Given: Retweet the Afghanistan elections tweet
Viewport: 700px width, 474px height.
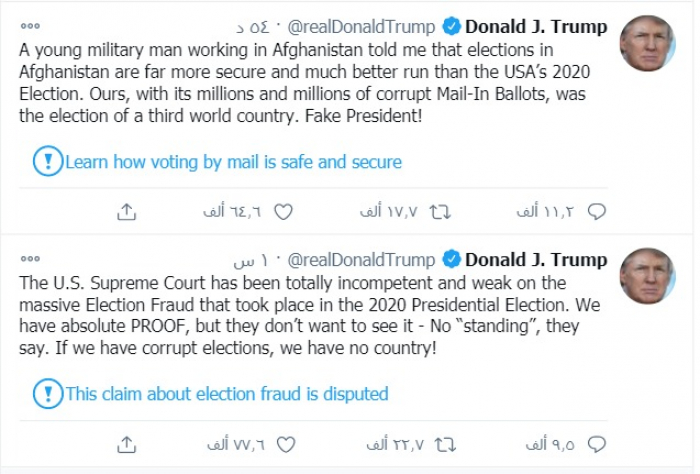Looking at the screenshot, I should 439,211.
